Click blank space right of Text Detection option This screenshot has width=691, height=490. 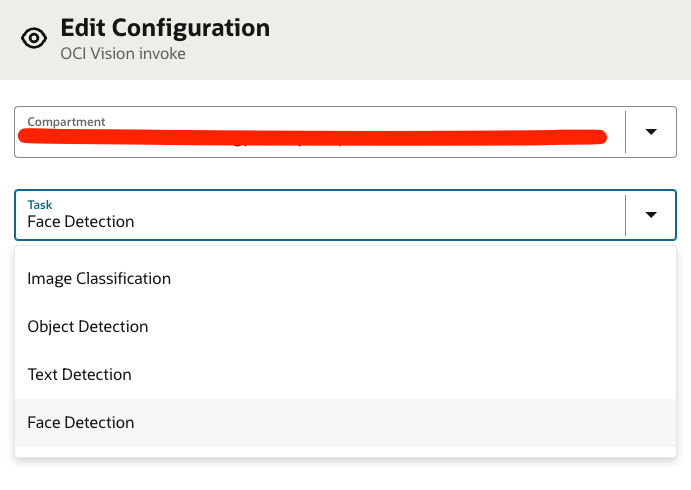point(400,375)
